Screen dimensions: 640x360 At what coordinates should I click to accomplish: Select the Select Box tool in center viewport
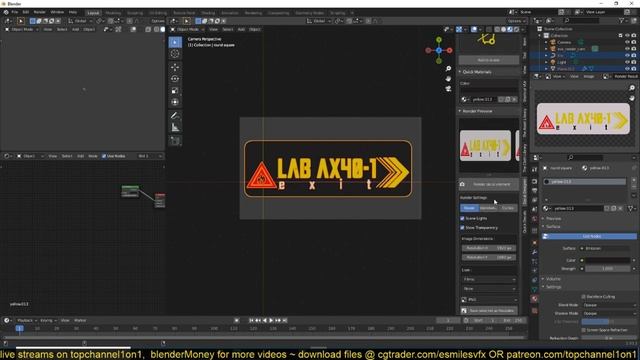[x=175, y=42]
